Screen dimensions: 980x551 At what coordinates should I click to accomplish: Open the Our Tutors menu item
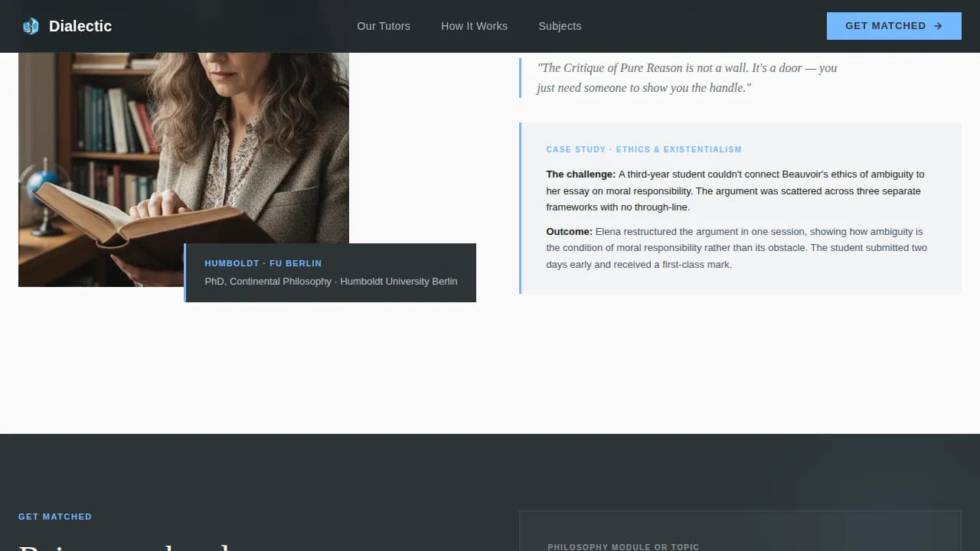384,26
